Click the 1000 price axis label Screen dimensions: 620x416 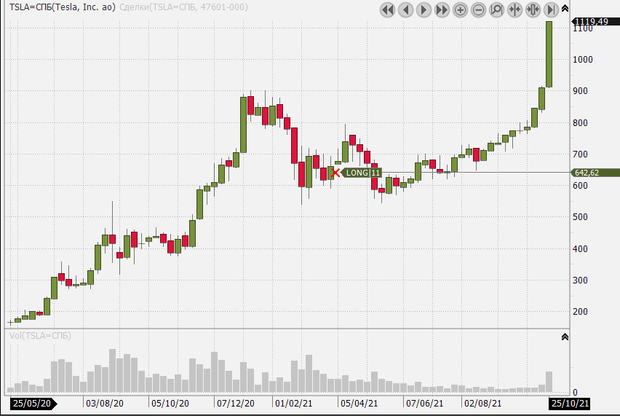[583, 60]
